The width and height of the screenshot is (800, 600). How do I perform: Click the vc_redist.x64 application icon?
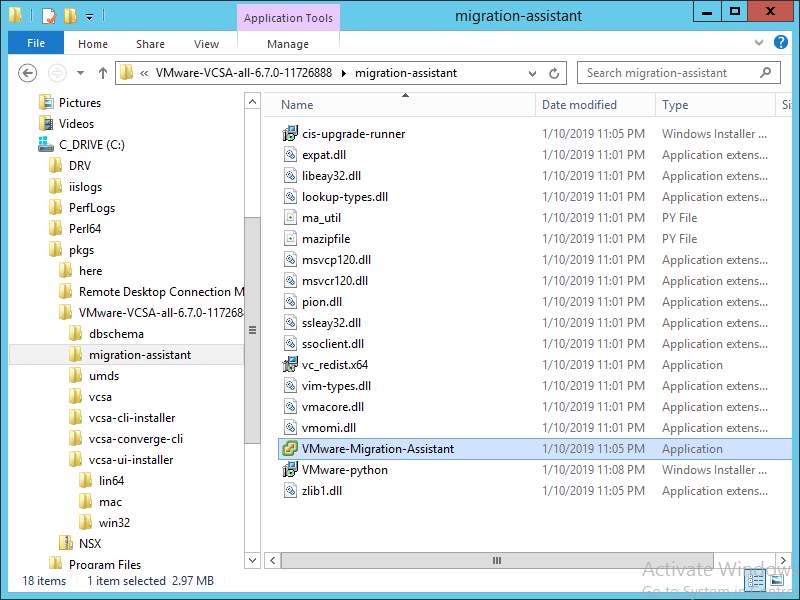pyautogui.click(x=290, y=365)
